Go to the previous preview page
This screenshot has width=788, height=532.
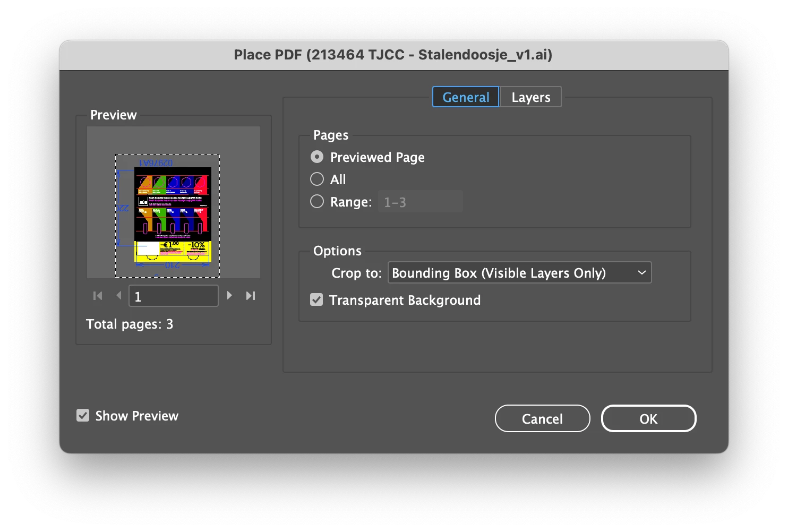[119, 295]
